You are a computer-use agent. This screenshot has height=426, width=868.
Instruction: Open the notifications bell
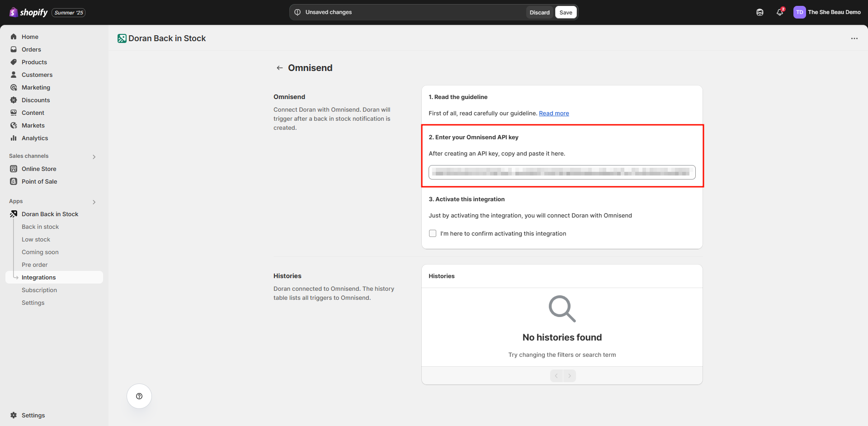780,12
